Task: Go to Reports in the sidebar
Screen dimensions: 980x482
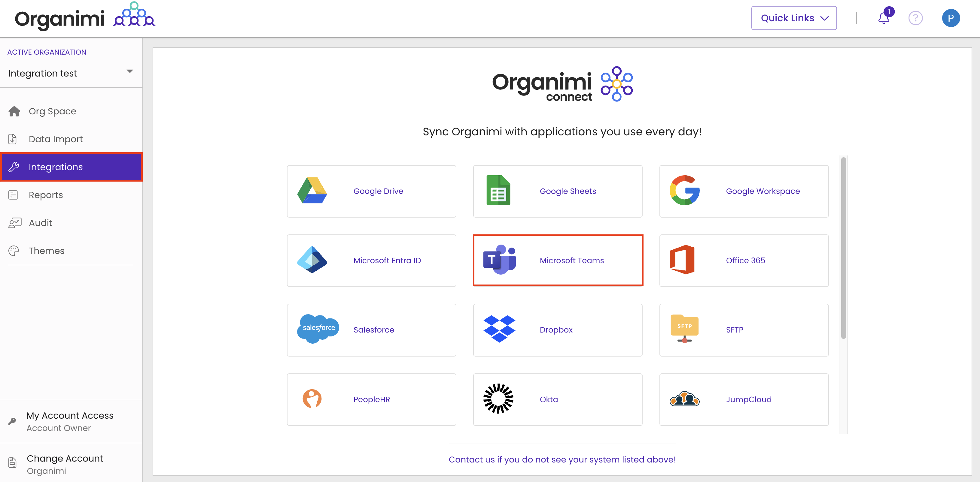Action: click(46, 195)
